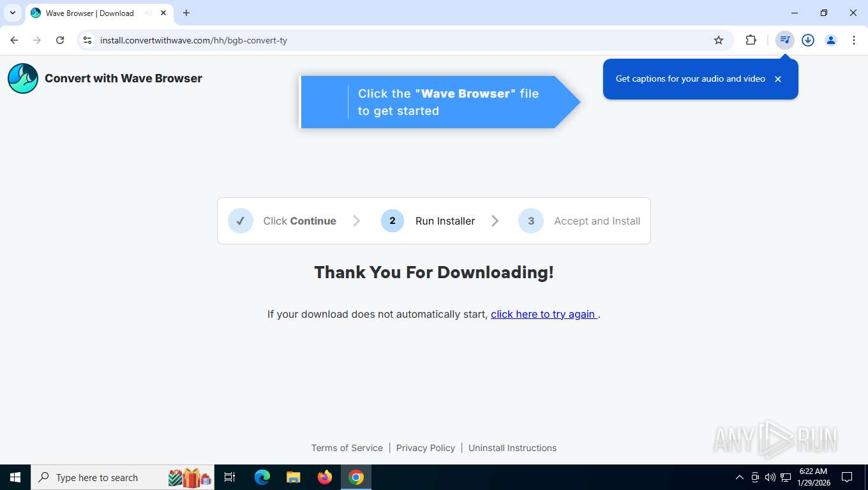Open a new tab with plus button

point(186,13)
